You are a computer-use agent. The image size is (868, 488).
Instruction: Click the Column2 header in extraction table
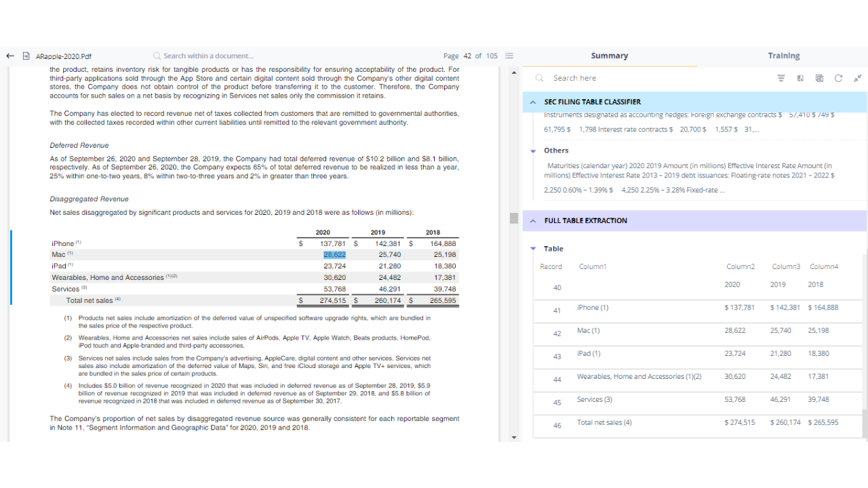pos(741,267)
